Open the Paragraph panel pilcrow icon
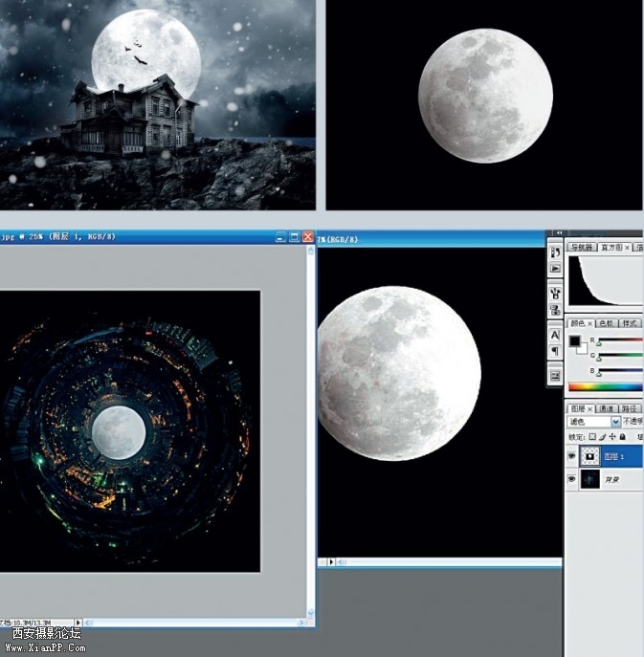 click(x=555, y=351)
